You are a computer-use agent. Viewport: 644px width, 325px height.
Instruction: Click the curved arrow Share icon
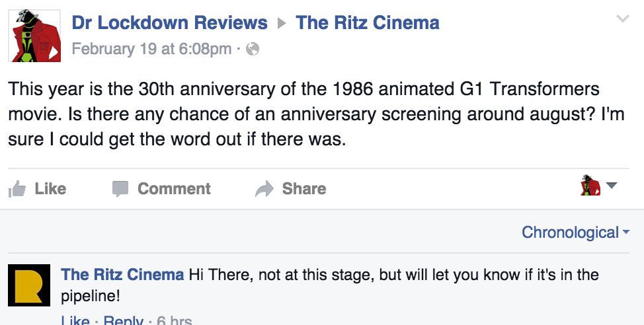pos(264,190)
